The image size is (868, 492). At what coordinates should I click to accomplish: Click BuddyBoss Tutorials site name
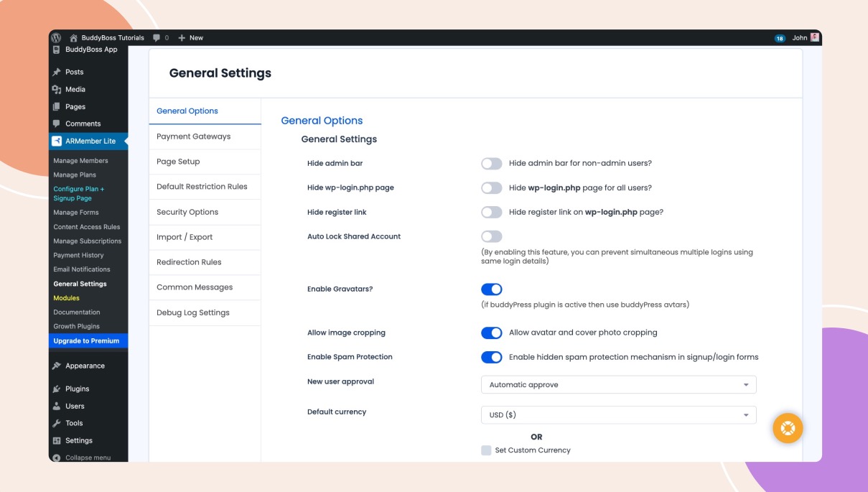pyautogui.click(x=113, y=38)
